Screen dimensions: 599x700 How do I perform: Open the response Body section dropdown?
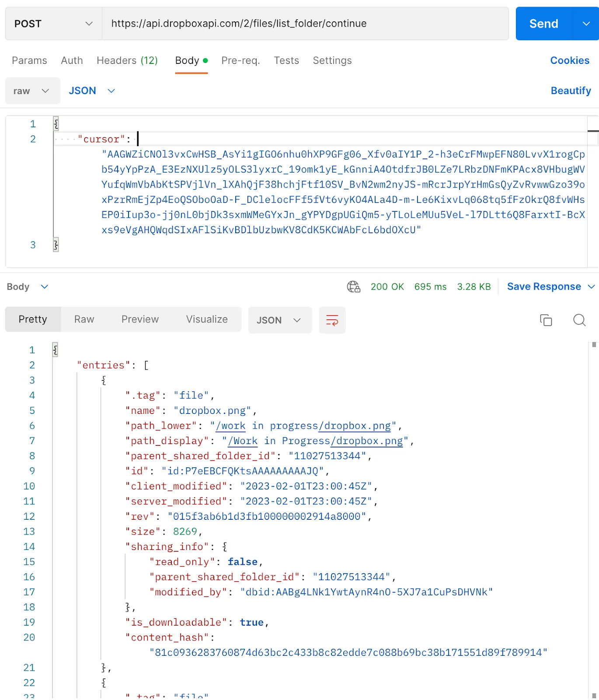point(27,287)
